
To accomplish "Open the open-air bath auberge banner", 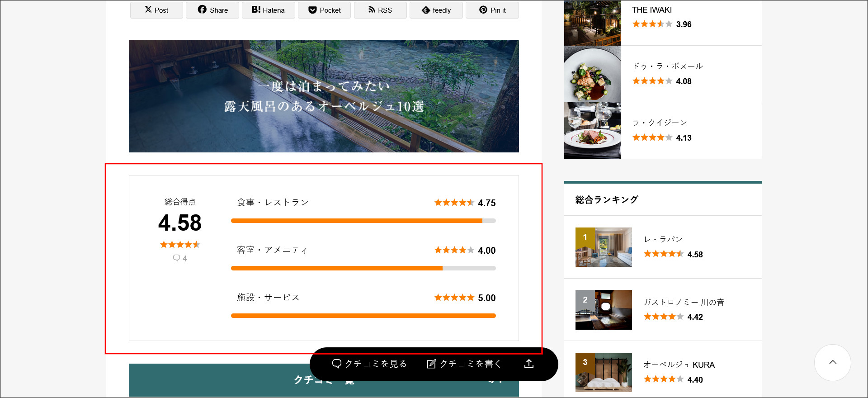I will pyautogui.click(x=324, y=96).
